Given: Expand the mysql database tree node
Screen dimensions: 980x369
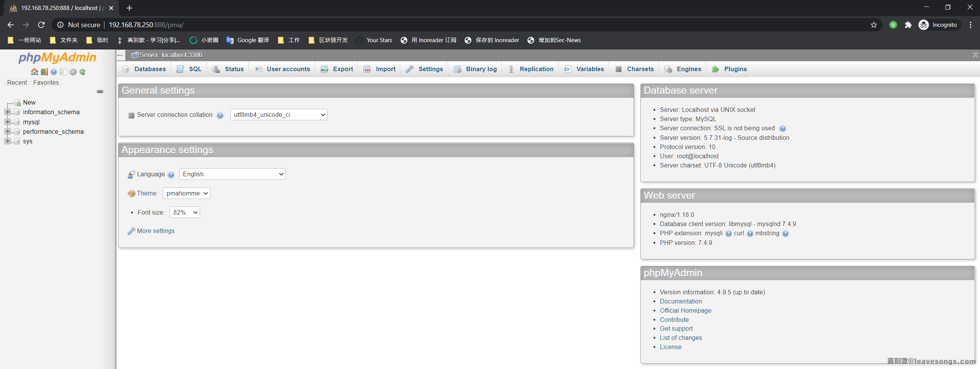Looking at the screenshot, I should pyautogui.click(x=7, y=122).
